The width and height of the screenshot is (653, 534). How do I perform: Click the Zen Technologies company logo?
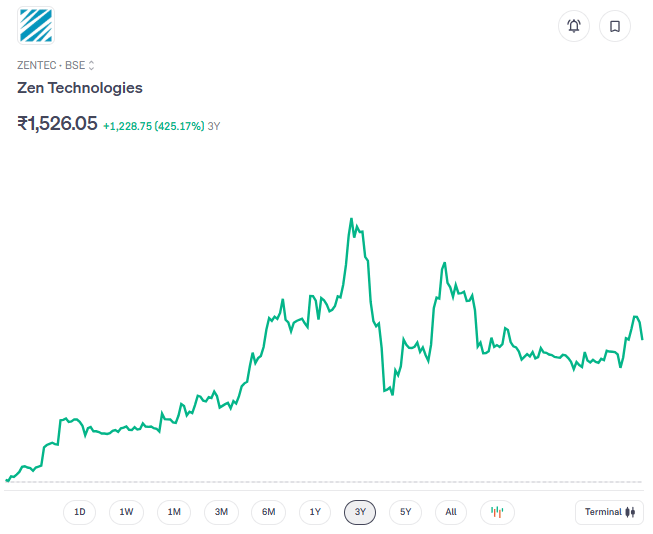click(36, 25)
